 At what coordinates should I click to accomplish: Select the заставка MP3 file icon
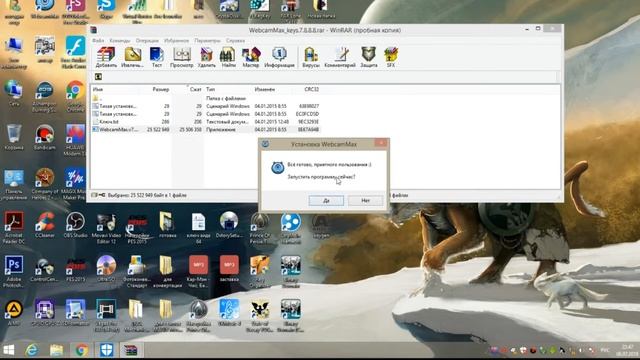coord(229,269)
